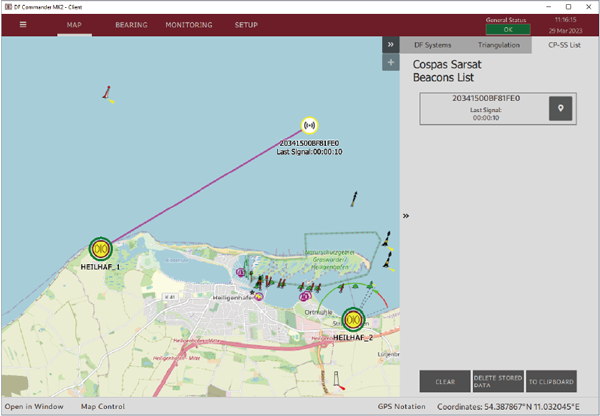Click the lighthouse symbol at the map bottom
Image resolution: width=600 pixels, height=416 pixels.
point(338,383)
